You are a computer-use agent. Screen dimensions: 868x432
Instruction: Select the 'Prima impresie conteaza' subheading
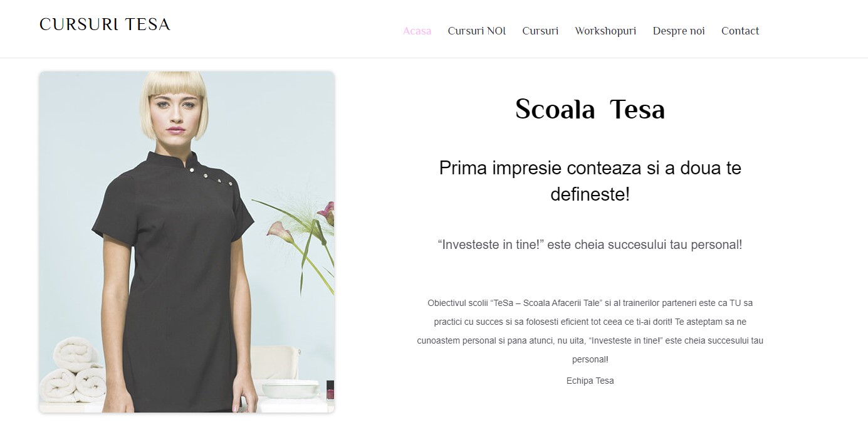pos(590,181)
